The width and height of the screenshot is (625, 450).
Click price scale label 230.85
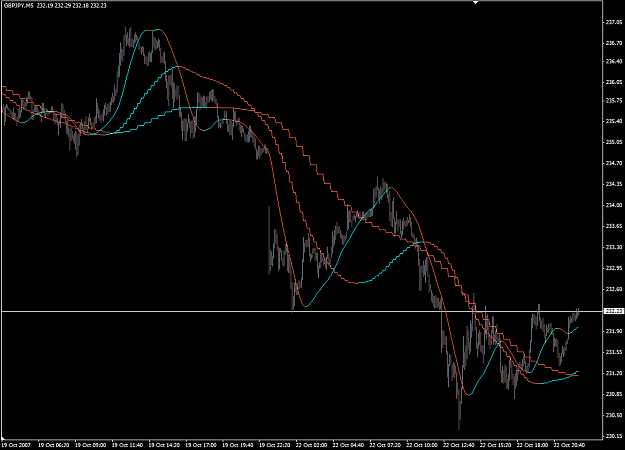pos(614,394)
